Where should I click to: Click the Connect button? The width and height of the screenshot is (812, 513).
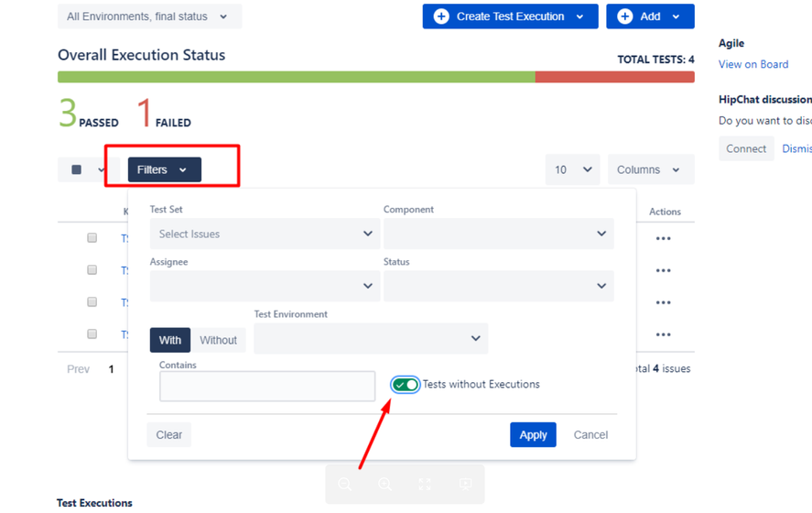(x=746, y=148)
